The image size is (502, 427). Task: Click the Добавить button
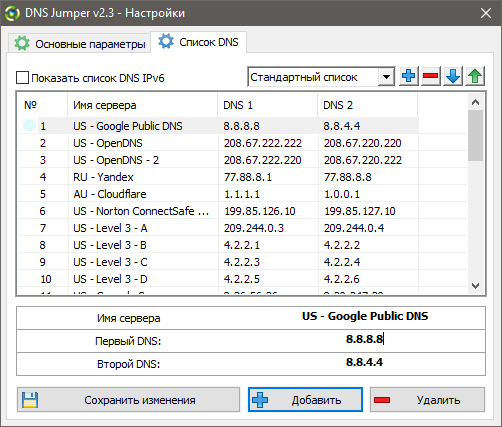(x=305, y=400)
